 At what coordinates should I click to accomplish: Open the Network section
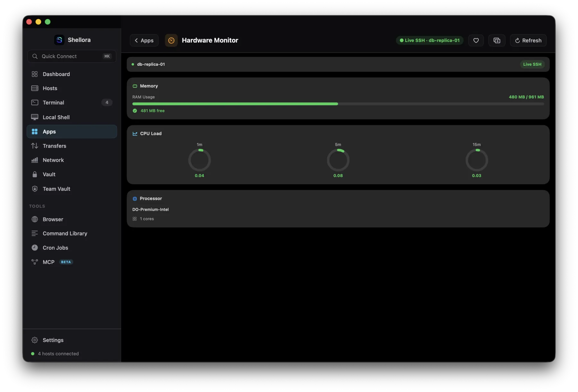click(72, 160)
